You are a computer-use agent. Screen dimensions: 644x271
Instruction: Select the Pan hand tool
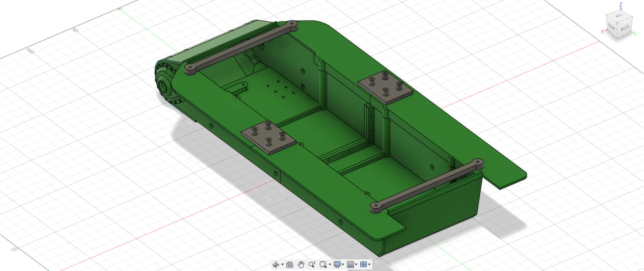(x=301, y=264)
